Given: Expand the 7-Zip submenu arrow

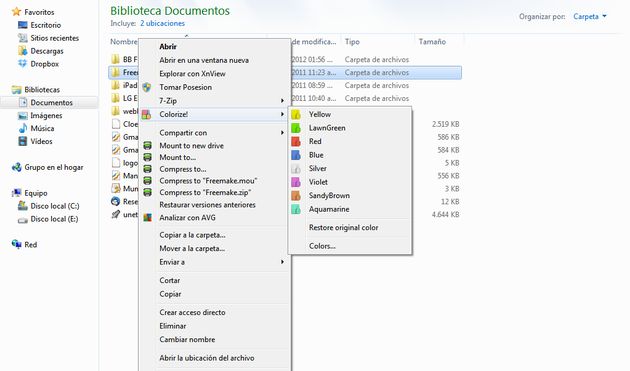Looking at the screenshot, I should (x=282, y=101).
